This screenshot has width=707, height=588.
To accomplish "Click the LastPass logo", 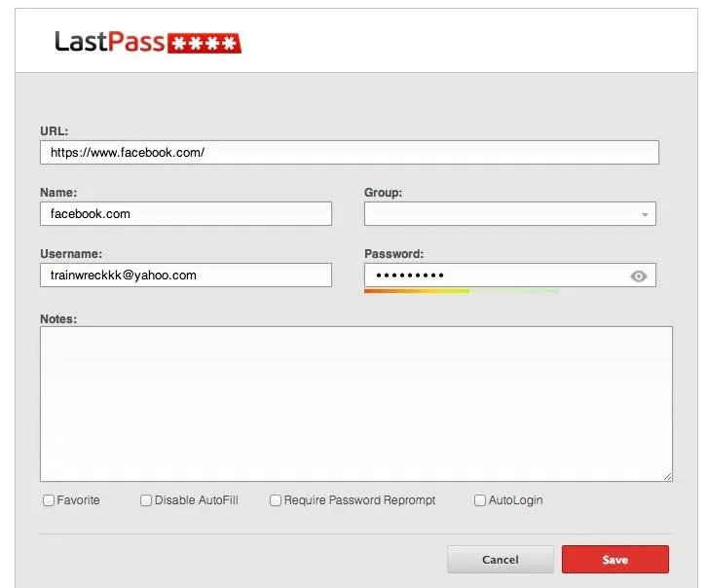I will 148,42.
